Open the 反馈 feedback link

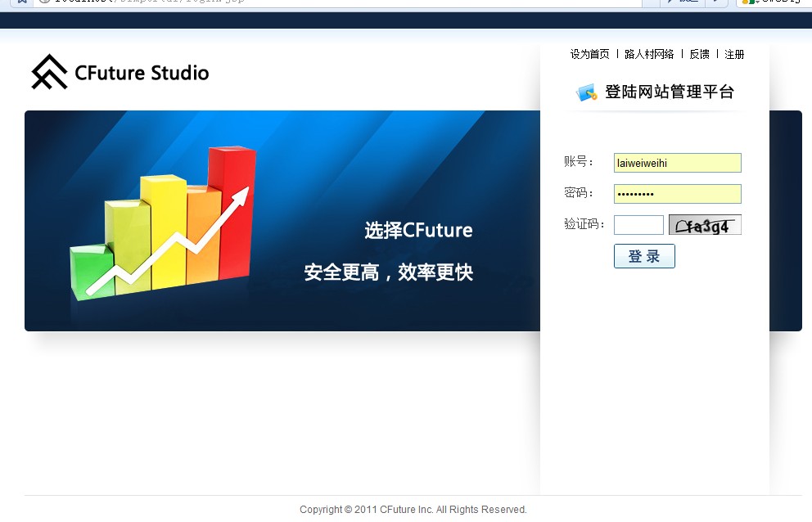699,54
